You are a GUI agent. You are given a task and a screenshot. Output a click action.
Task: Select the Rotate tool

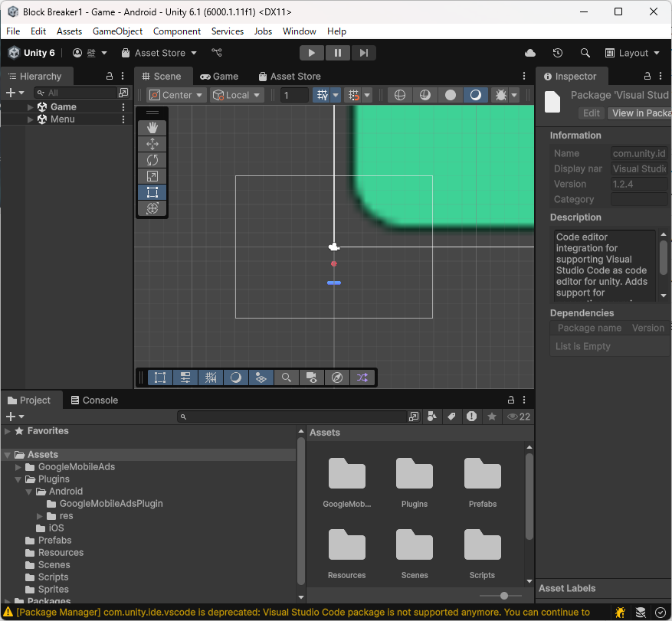152,160
